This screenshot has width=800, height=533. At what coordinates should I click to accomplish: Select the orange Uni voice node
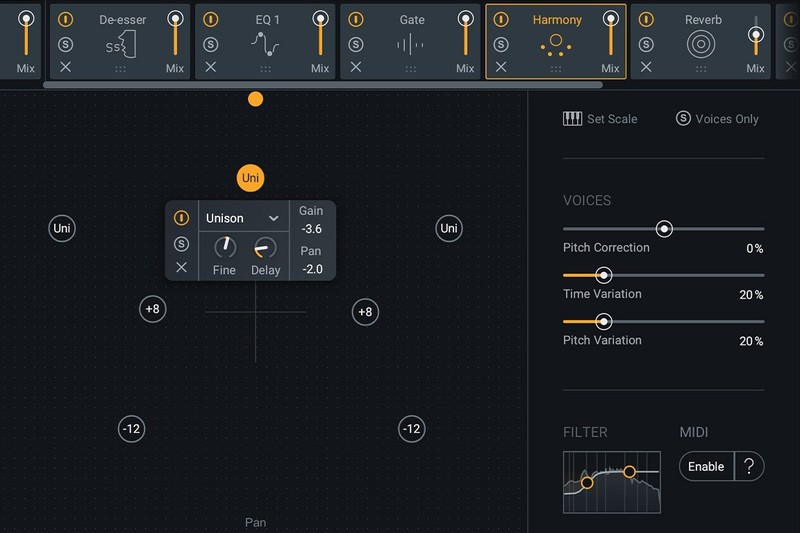point(250,178)
